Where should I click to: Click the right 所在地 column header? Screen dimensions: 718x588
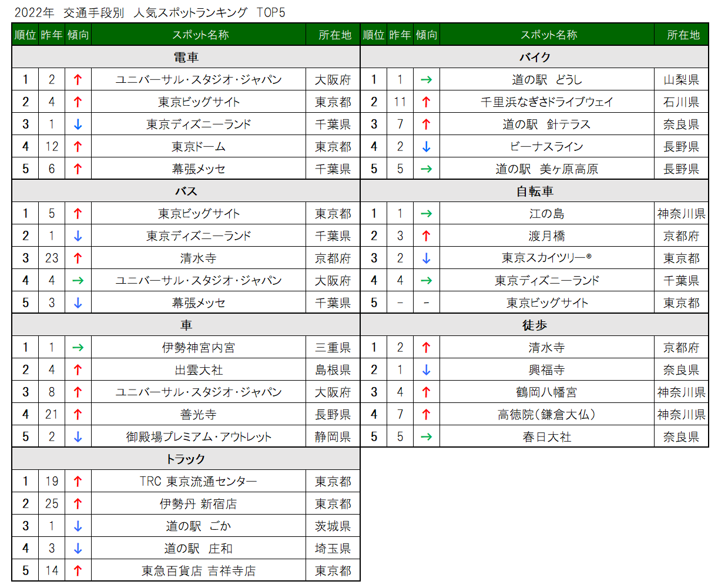[x=682, y=35]
